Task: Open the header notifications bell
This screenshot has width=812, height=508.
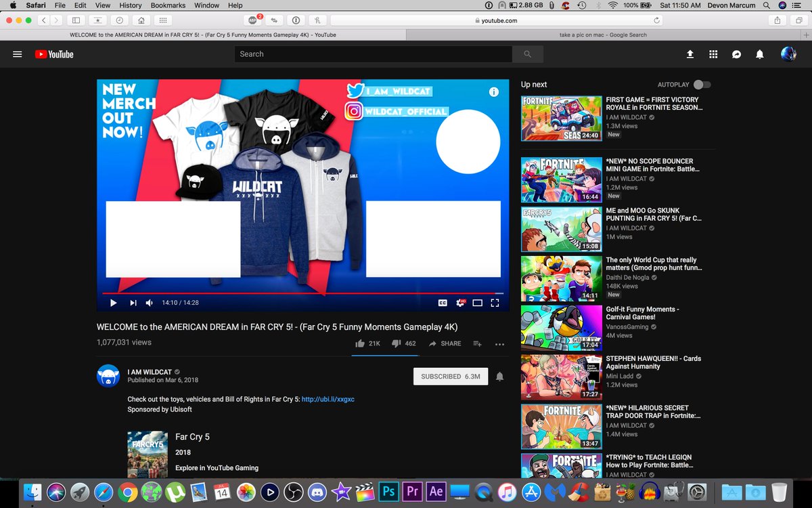Action: (x=759, y=54)
